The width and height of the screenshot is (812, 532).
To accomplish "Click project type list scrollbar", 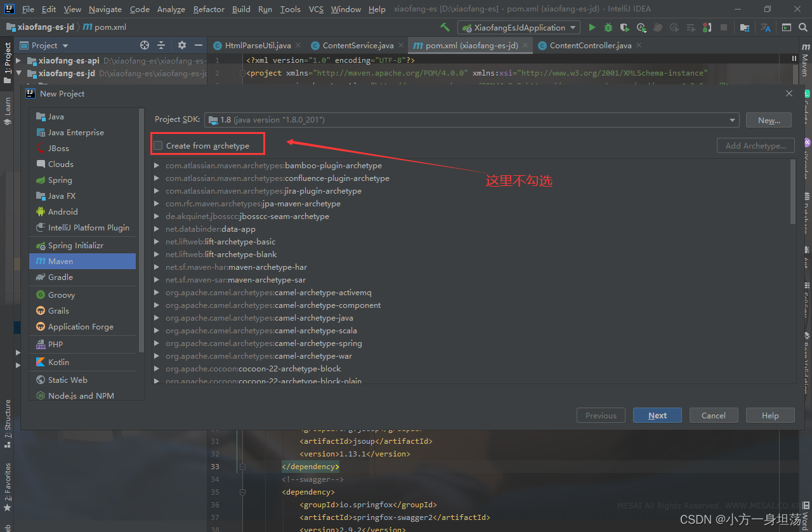I will click(x=141, y=231).
